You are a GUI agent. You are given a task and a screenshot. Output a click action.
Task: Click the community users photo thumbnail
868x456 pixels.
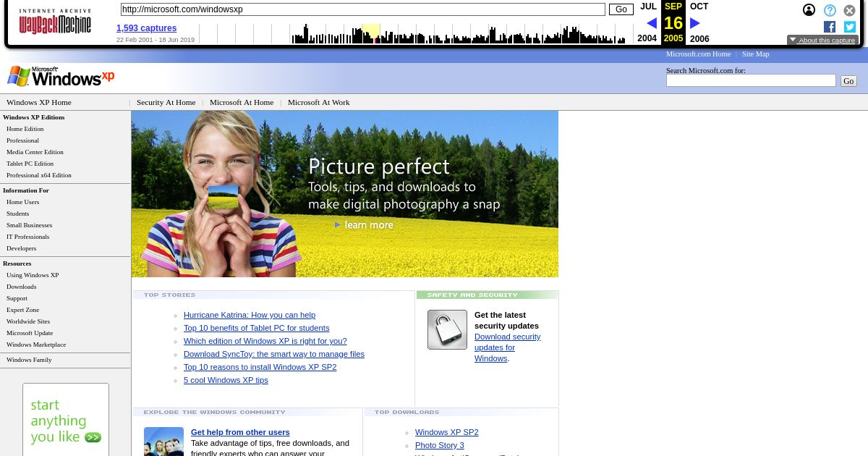[163, 442]
